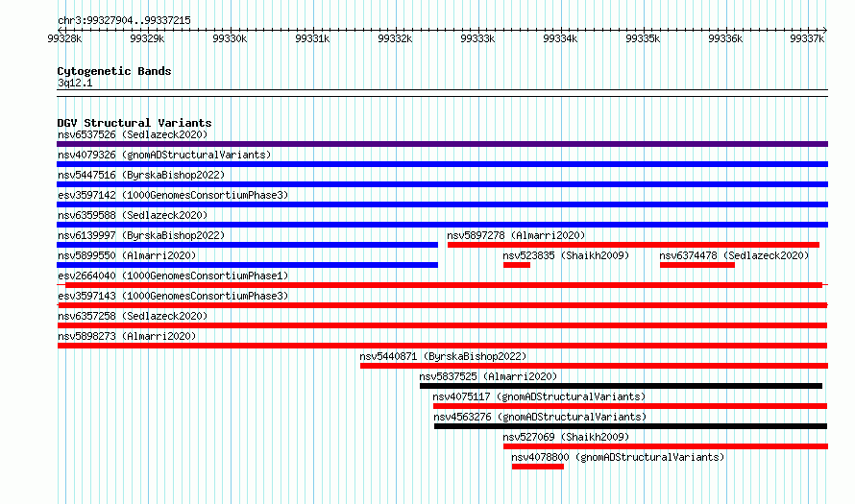
Task: Click the 99331k ruler tick label
Action: coord(312,38)
